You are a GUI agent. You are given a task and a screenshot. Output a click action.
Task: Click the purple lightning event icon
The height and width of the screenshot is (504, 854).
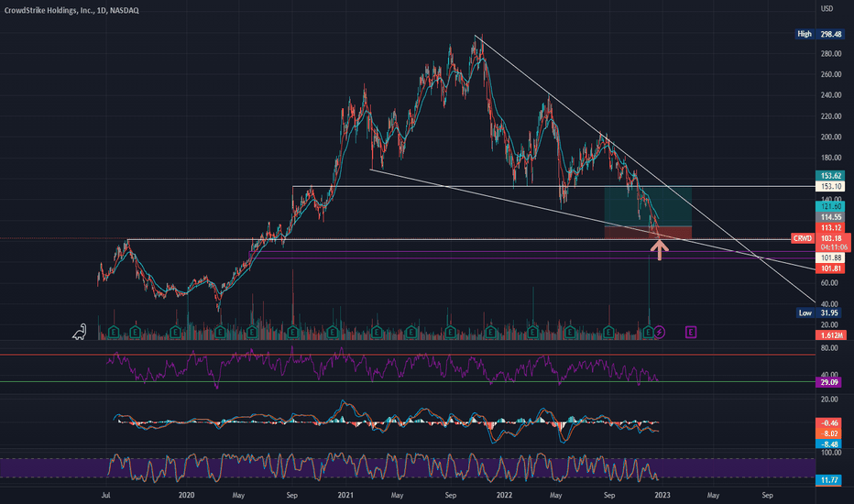[659, 332]
